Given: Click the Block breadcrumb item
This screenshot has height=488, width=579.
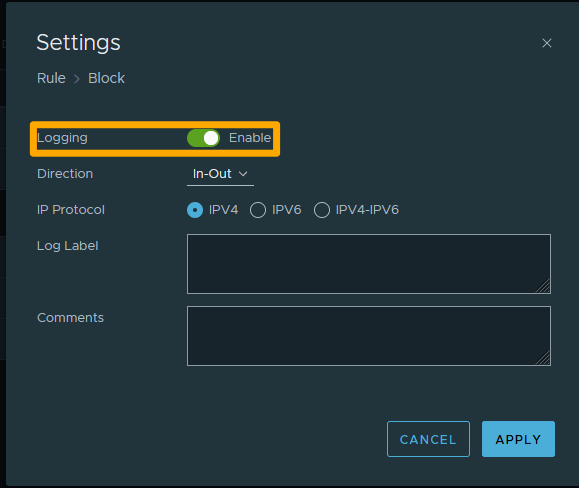Looking at the screenshot, I should tap(106, 78).
